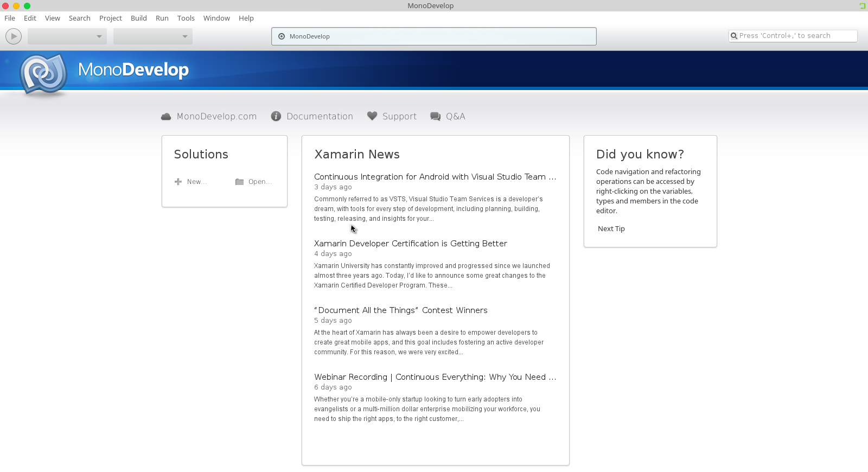
Task: Open the runtime target dropdown in toolbar
Action: (153, 36)
